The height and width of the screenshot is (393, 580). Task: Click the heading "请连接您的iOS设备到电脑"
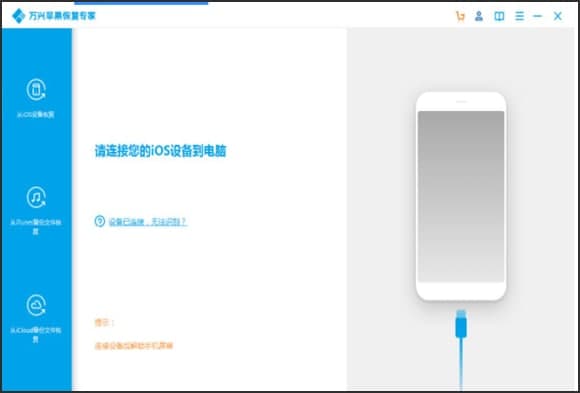pos(161,151)
